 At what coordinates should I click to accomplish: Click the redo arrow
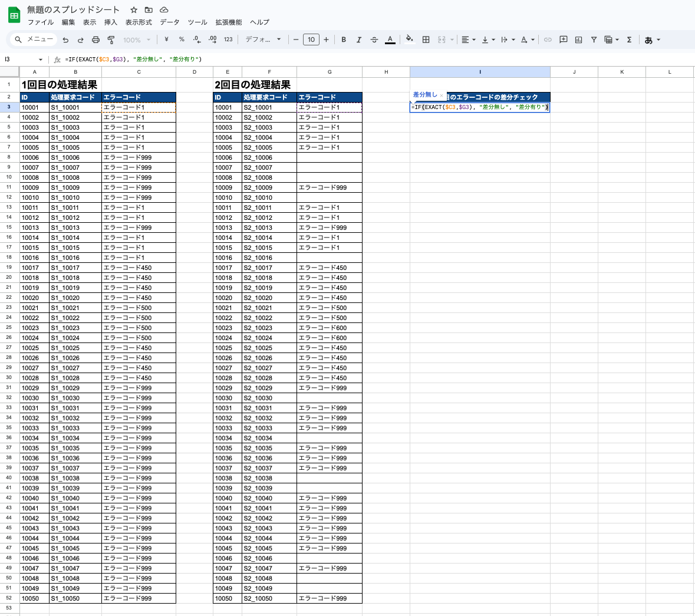81,40
